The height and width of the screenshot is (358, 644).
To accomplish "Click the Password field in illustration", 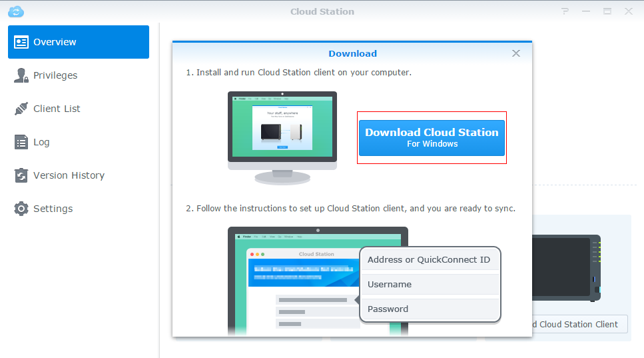I will click(x=430, y=309).
